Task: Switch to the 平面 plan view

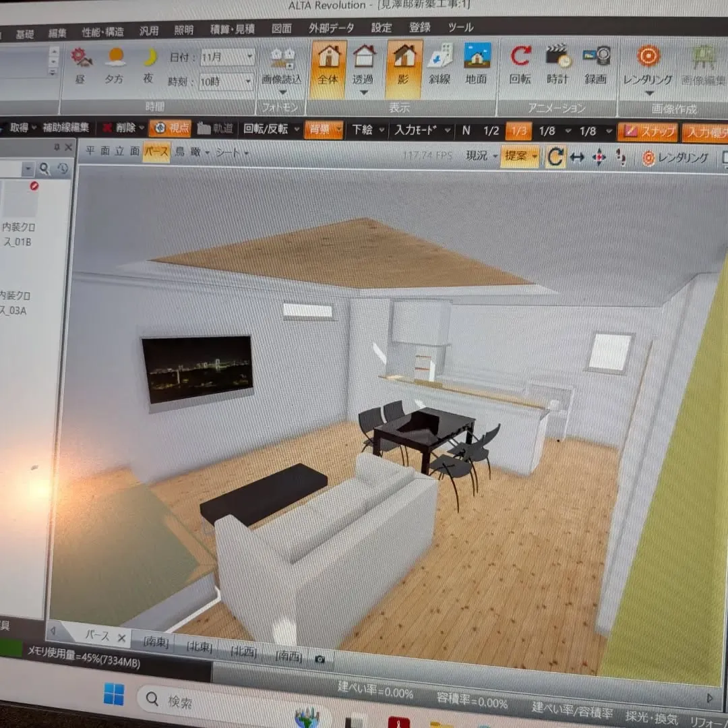Action: pos(98,150)
